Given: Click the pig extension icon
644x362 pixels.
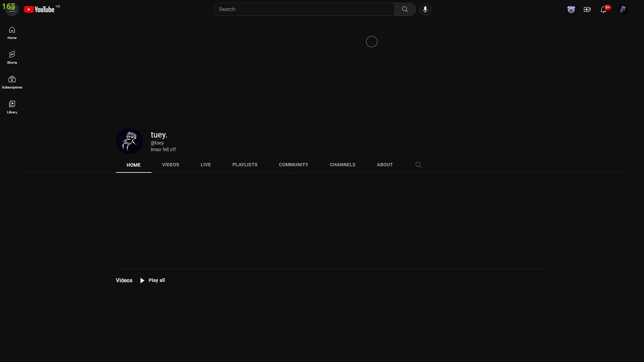Looking at the screenshot, I should 571,9.
